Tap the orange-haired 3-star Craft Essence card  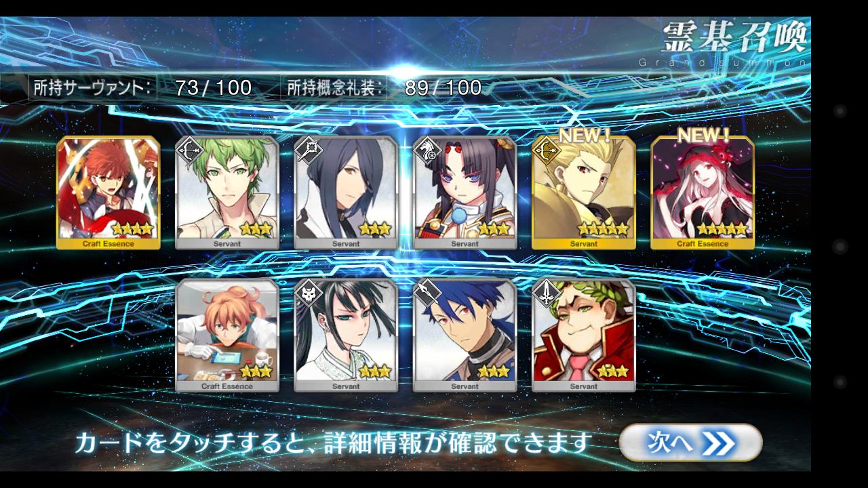click(x=227, y=335)
